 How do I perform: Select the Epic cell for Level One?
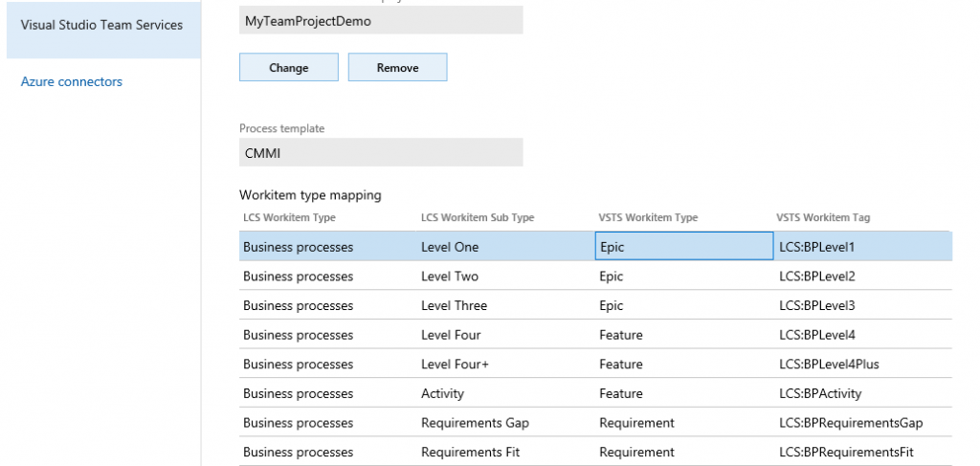click(682, 247)
